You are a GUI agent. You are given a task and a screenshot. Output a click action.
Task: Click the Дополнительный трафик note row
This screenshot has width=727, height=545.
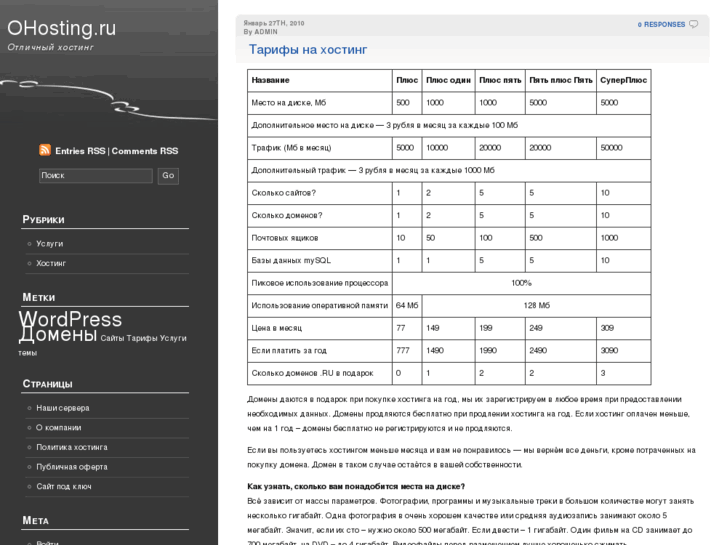point(449,171)
